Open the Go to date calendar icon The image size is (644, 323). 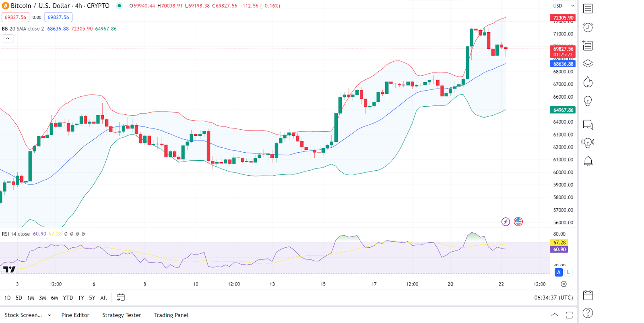coord(121,298)
